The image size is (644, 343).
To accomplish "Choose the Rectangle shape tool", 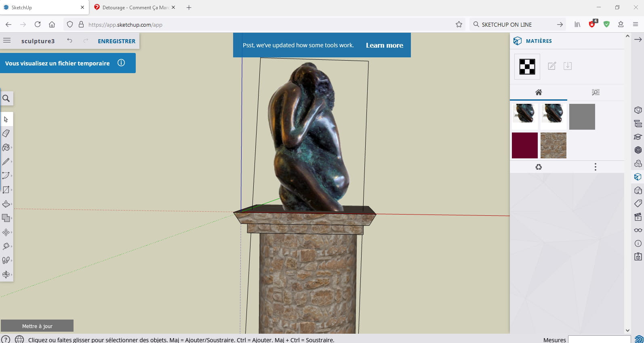I will click(x=6, y=190).
